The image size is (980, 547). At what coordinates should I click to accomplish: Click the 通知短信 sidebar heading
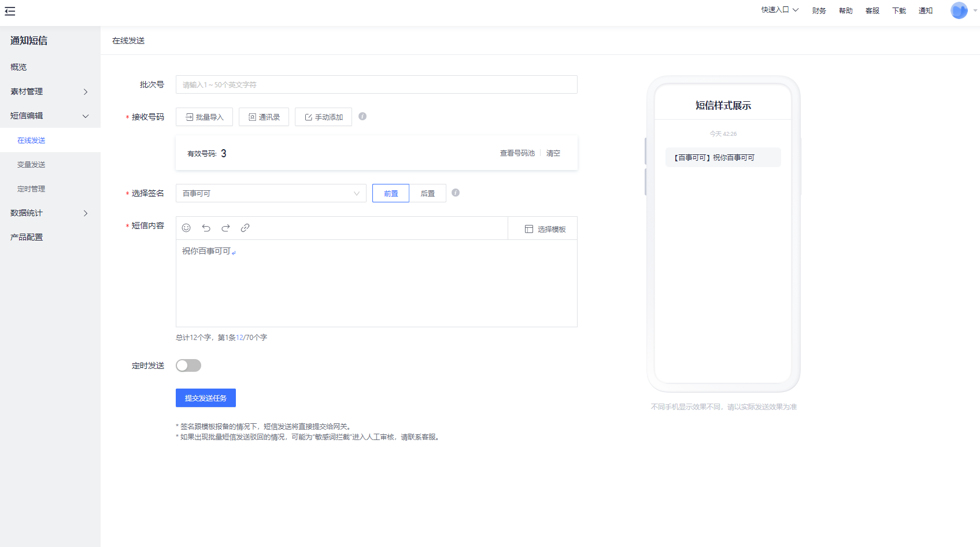[x=29, y=40]
